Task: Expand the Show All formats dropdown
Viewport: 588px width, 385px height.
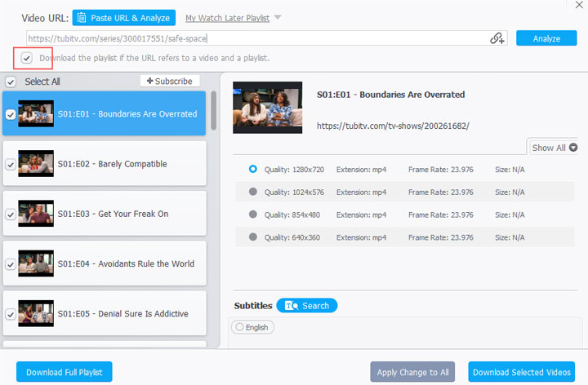Action: [x=554, y=148]
